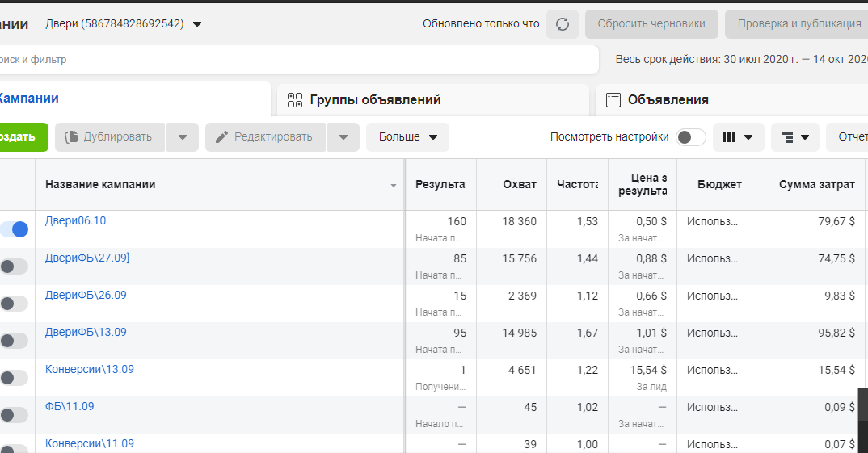The width and height of the screenshot is (868, 453).
Task: Select the Обновлено только что status text
Action: point(481,23)
